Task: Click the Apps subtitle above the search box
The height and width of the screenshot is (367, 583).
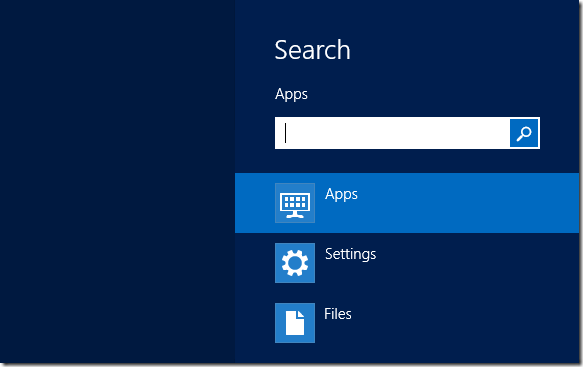Action: click(x=291, y=94)
